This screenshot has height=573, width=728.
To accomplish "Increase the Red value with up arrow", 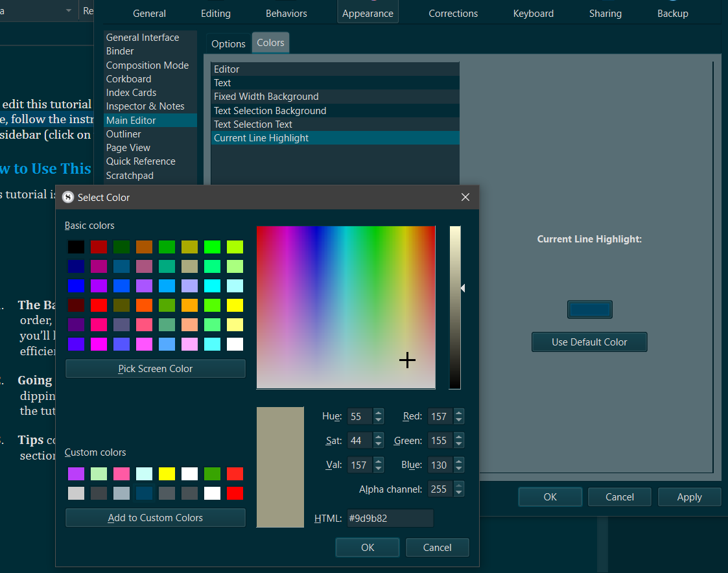I will click(459, 412).
